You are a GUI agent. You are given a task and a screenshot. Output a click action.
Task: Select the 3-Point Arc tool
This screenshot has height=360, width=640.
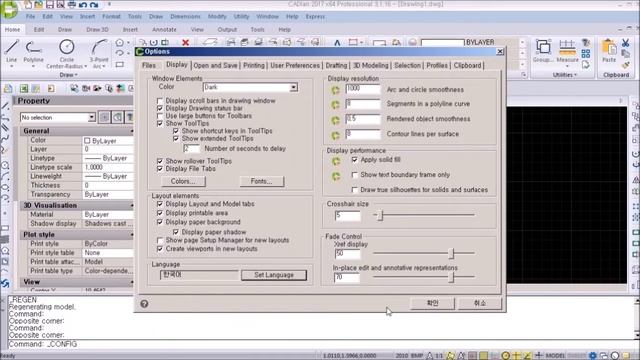(99, 53)
